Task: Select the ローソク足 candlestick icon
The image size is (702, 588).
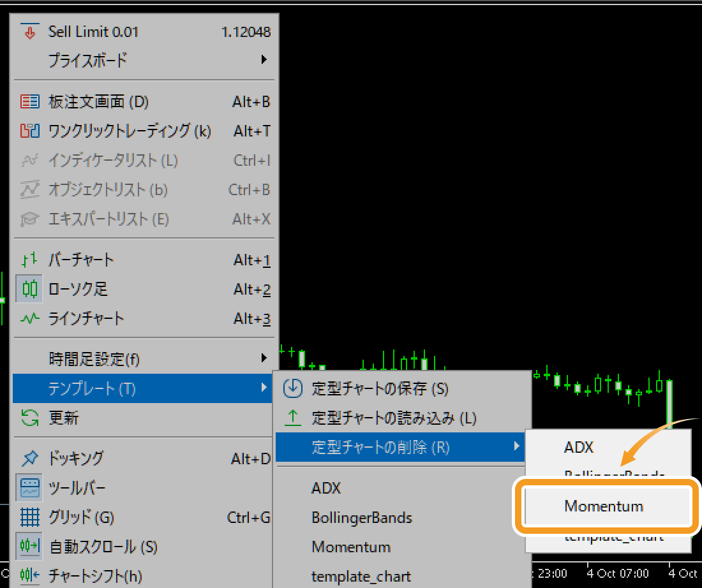Action: 29,289
